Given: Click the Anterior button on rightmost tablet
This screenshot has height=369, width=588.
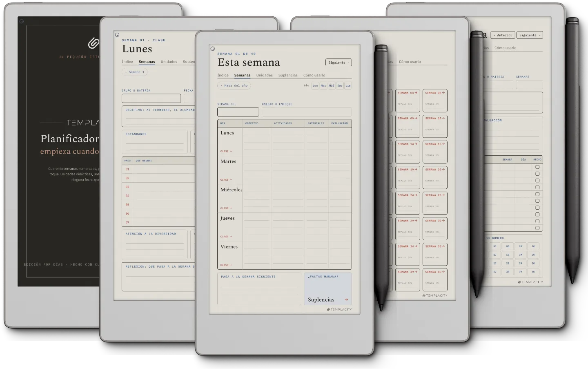Looking at the screenshot, I should 503,35.
